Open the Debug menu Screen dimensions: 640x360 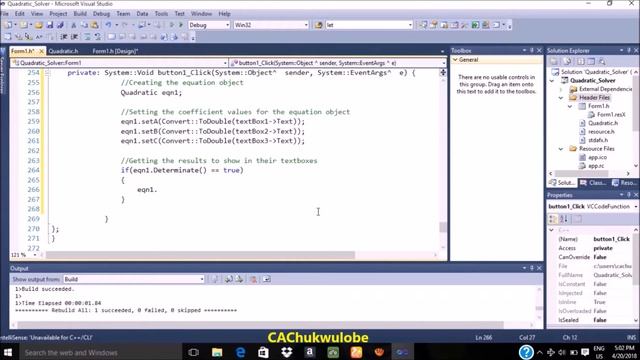click(x=101, y=13)
